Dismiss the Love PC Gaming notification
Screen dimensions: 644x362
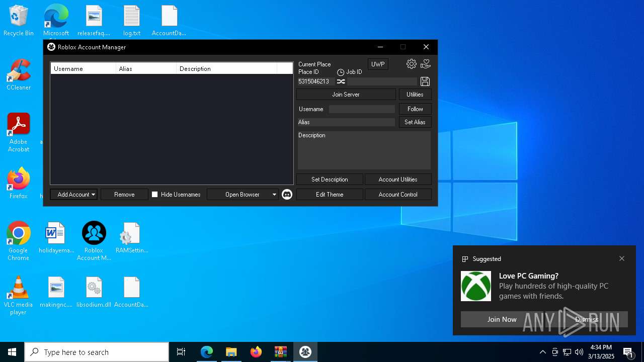[x=587, y=319]
